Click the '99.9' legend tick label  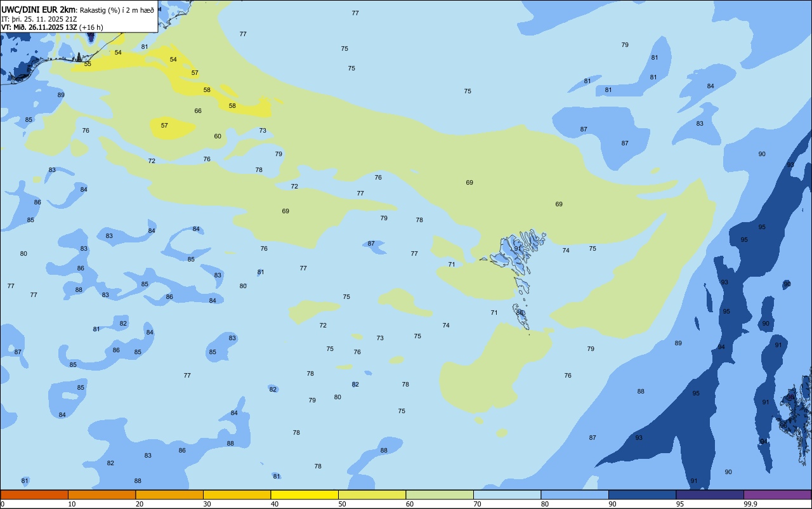(751, 504)
